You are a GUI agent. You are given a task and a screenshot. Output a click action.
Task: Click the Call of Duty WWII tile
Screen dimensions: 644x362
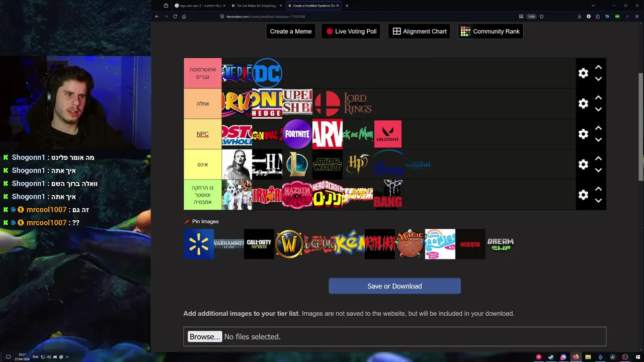click(259, 244)
